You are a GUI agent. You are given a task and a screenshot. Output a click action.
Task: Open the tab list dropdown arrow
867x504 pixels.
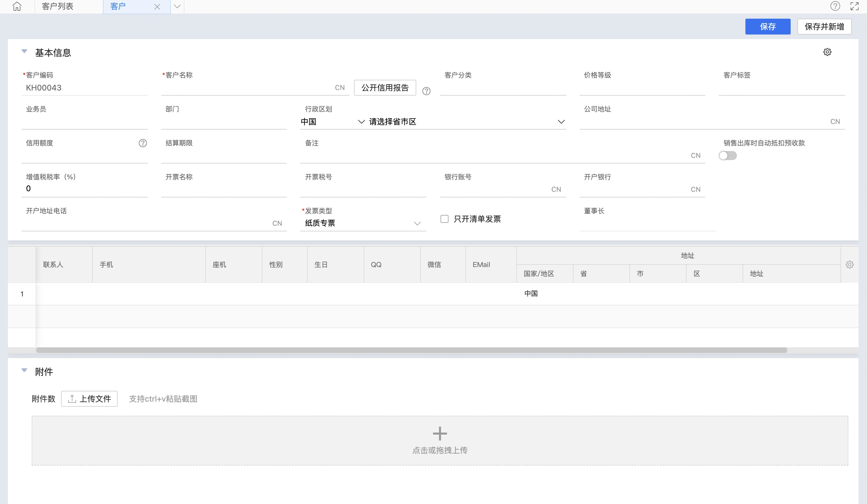tap(177, 7)
